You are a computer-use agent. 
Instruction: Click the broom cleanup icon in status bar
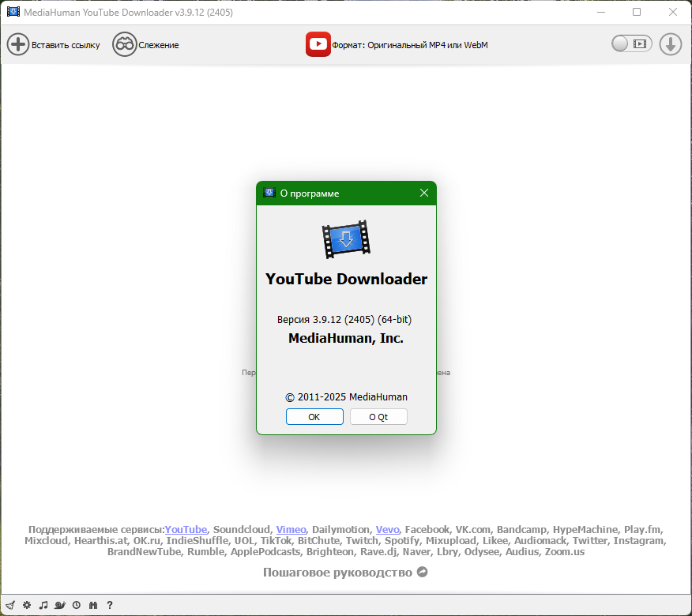[9, 604]
